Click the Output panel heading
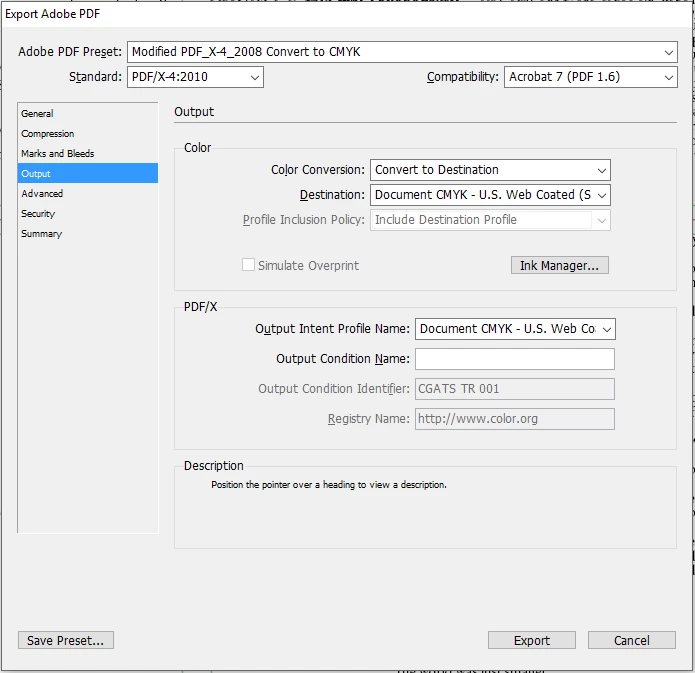Image resolution: width=695 pixels, height=673 pixels. tap(194, 112)
